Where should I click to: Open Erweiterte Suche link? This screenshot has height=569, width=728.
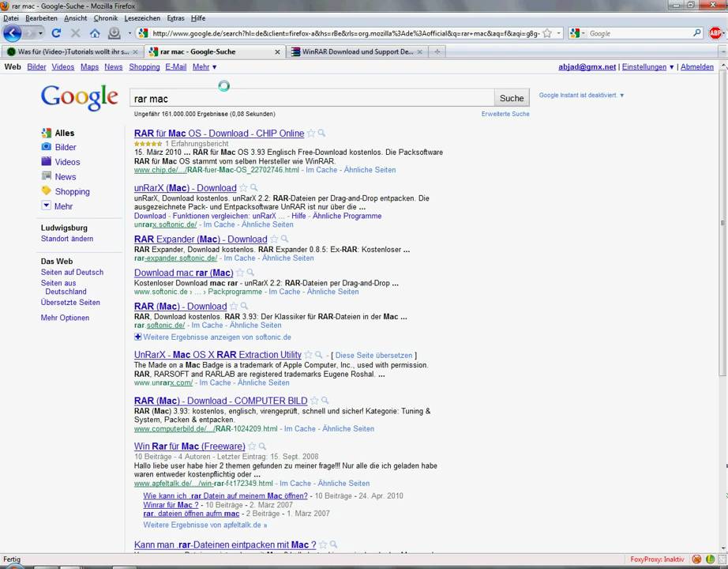coord(505,114)
